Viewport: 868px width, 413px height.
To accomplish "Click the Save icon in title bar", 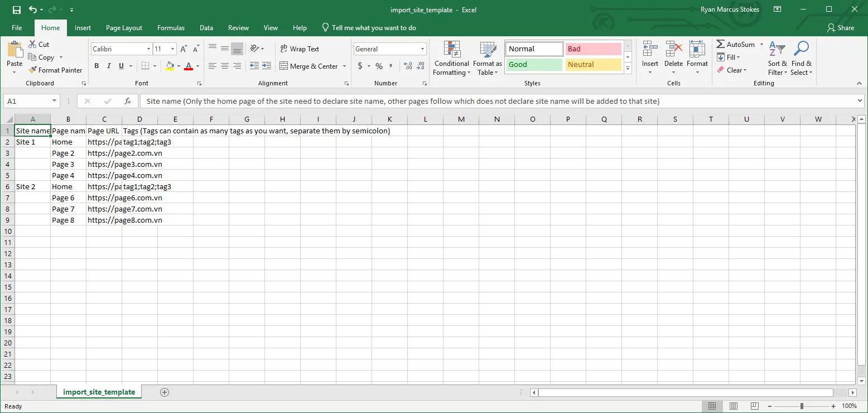I will pyautogui.click(x=16, y=9).
